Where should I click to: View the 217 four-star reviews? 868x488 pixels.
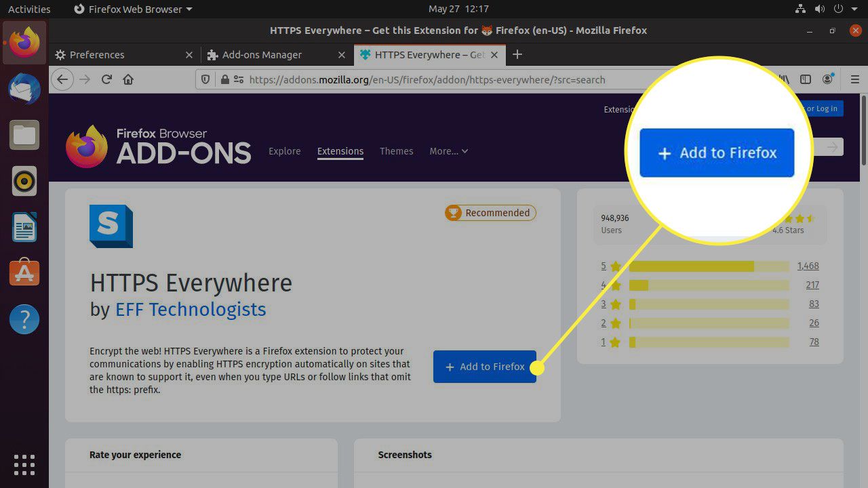coord(812,285)
